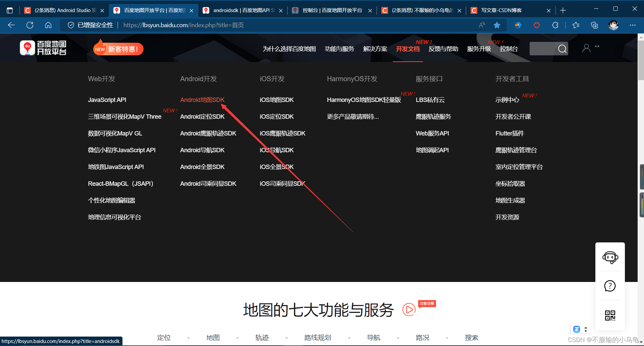
Task: Open the 个性化地图编辑器 link
Action: [111, 200]
